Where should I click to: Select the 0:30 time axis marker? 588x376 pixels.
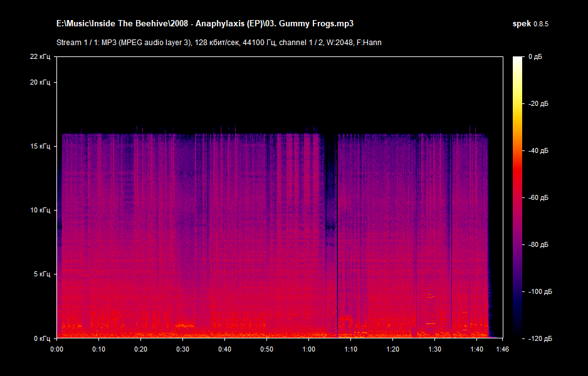pyautogui.click(x=182, y=348)
